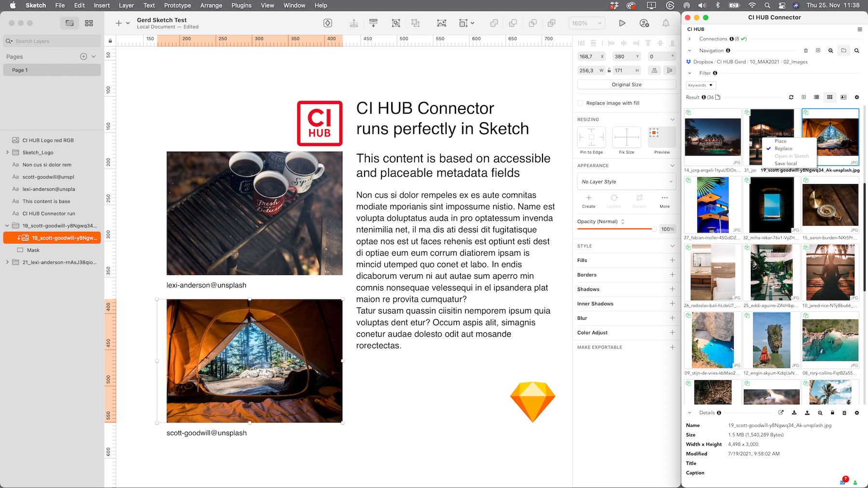Click the folder browse icon in Navigation
The height and width of the screenshot is (488, 868).
(x=843, y=51)
